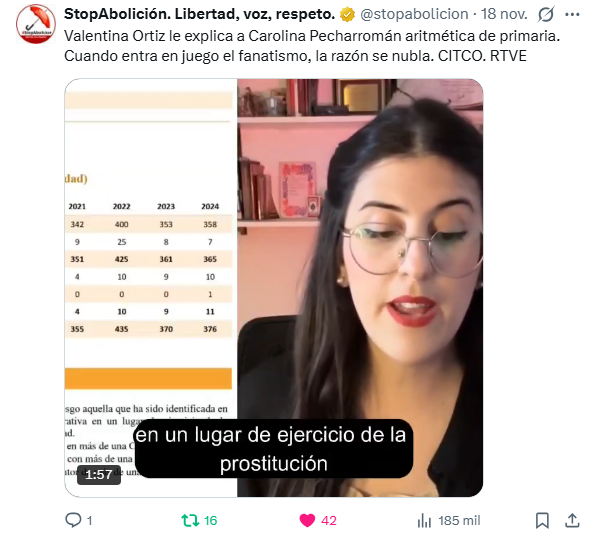Open StopAbolición display name profile
Screen dimensions: 594x536
point(199,14)
